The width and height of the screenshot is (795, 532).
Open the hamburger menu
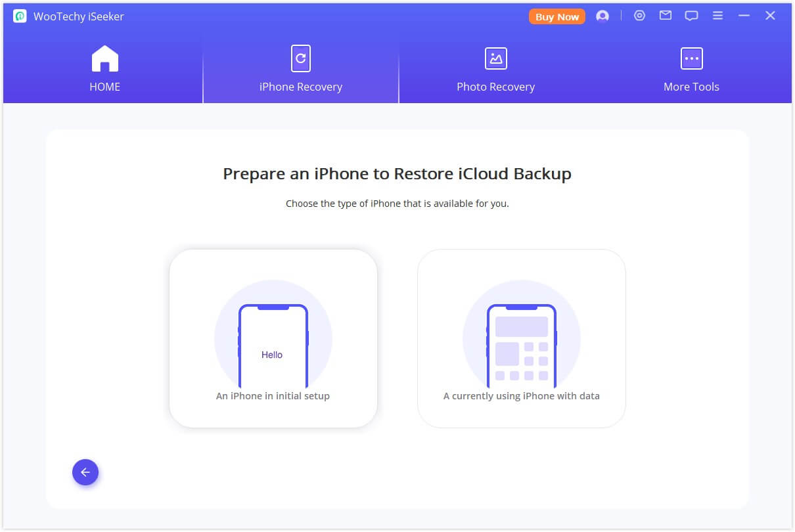(x=717, y=15)
